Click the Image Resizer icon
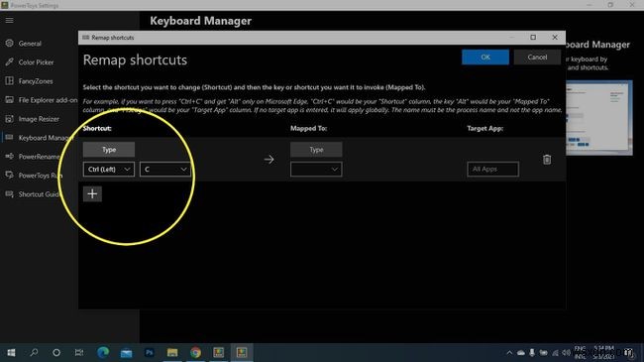 pos(10,118)
